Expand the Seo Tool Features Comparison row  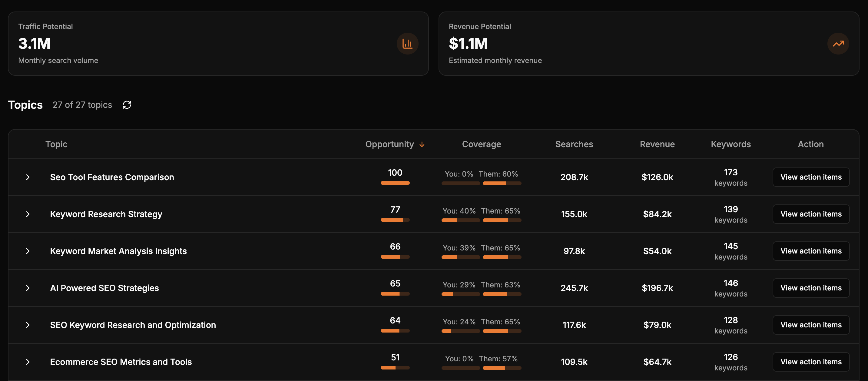coord(28,177)
